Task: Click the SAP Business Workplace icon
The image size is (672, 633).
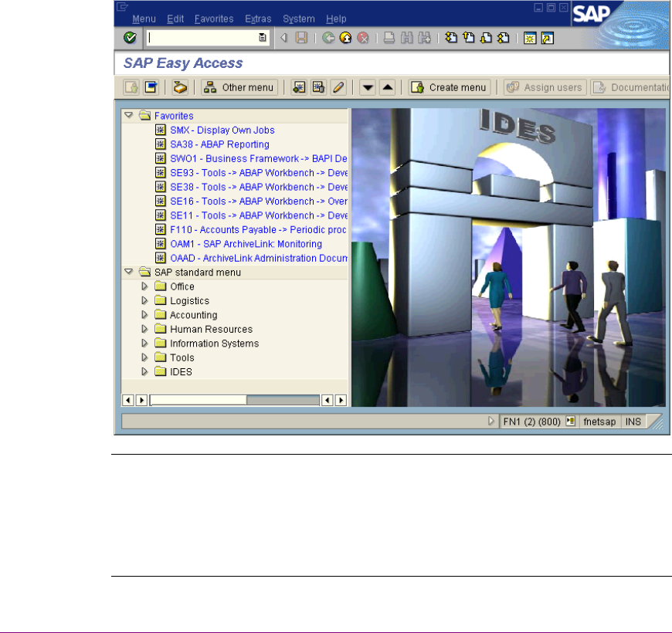Action: (180, 87)
